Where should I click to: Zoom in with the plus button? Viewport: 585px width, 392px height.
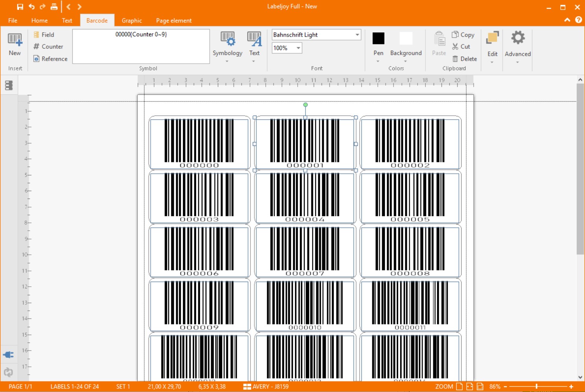[571, 387]
